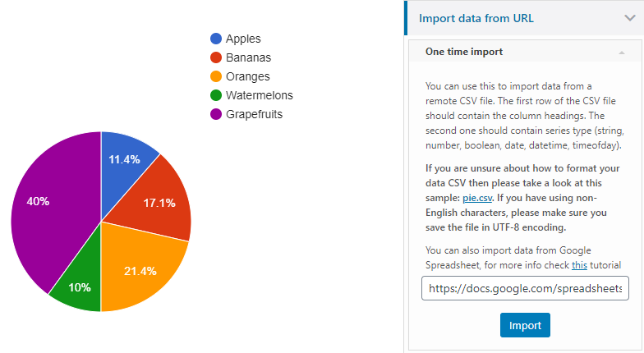Select the orange Oranges legend dot
Viewport: 644px width, 353px height.
pyautogui.click(x=216, y=76)
